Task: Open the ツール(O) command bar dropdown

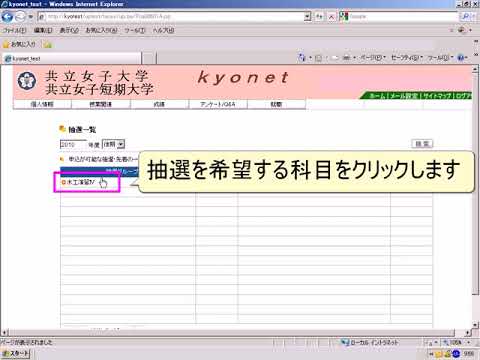Action: pos(440,58)
